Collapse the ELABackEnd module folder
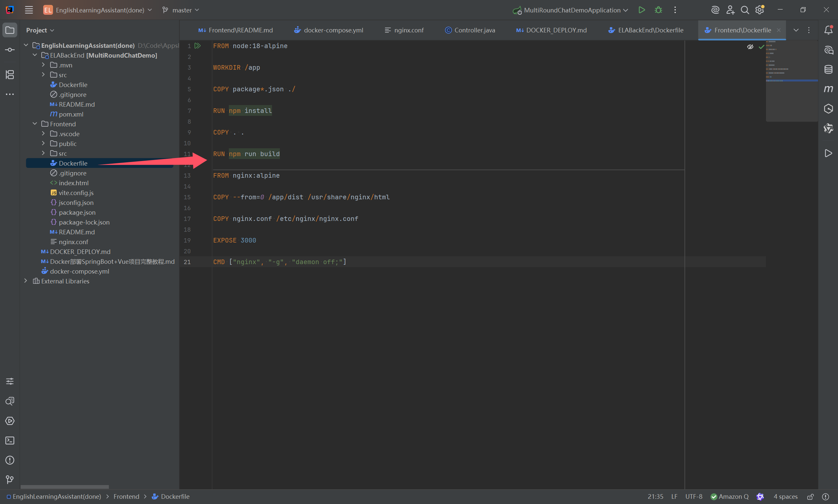838x504 pixels. [35, 55]
